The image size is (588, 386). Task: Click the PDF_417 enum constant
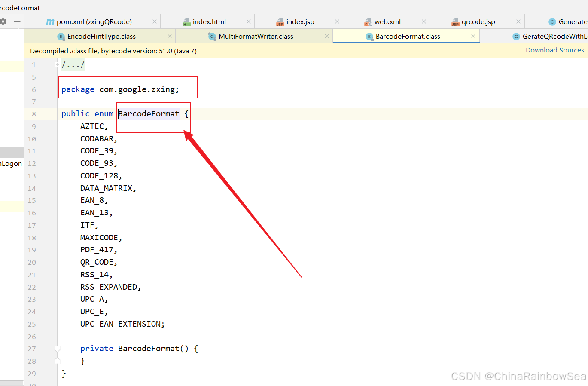97,250
